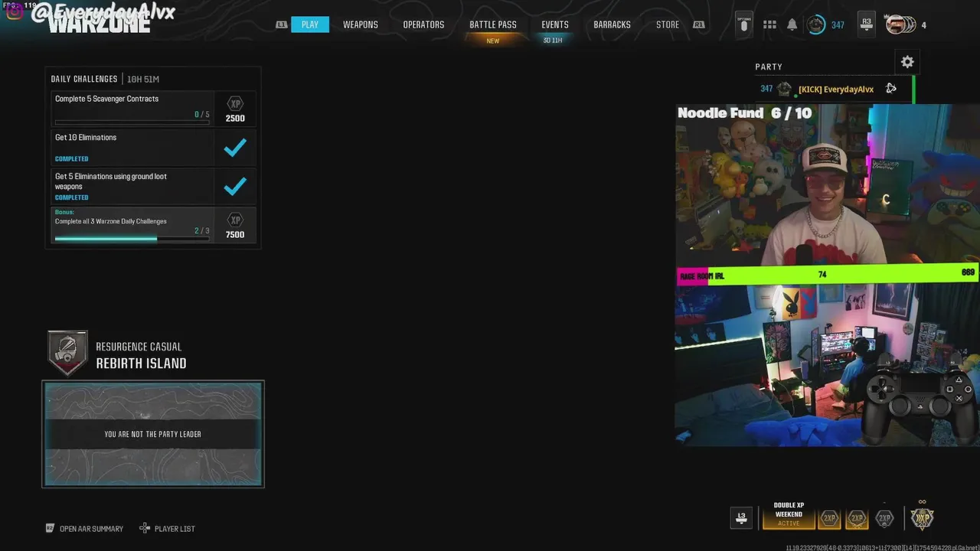The height and width of the screenshot is (551, 980).
Task: Select the first gold 2XP token
Action: [829, 519]
